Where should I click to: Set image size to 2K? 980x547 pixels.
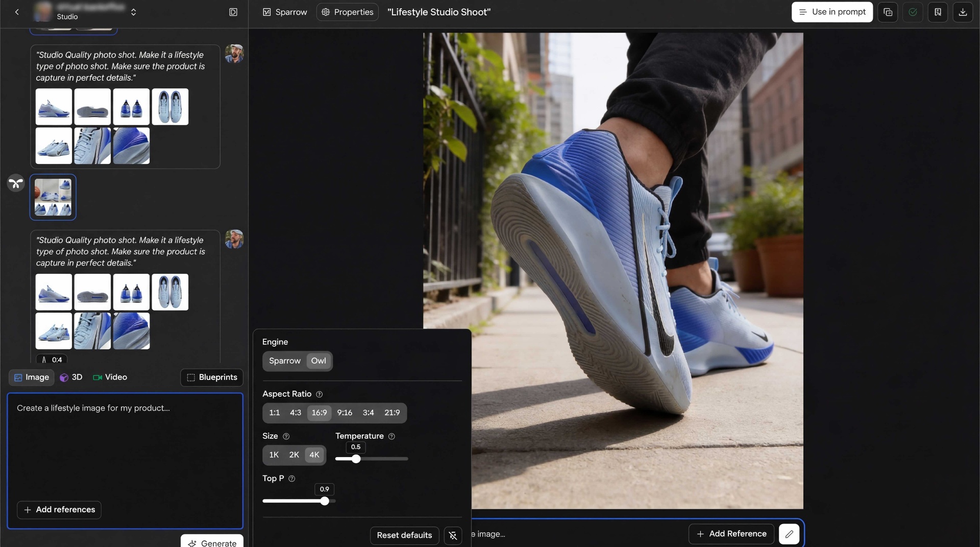click(x=294, y=455)
